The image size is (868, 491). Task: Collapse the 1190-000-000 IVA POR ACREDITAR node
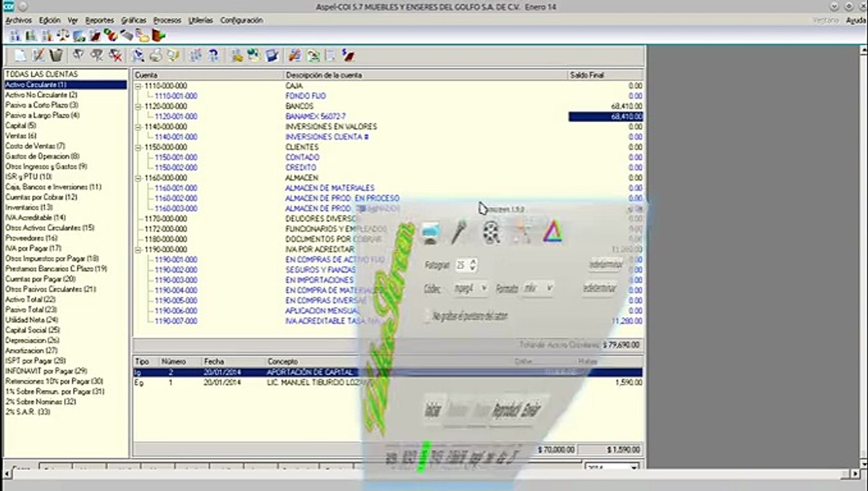point(138,250)
